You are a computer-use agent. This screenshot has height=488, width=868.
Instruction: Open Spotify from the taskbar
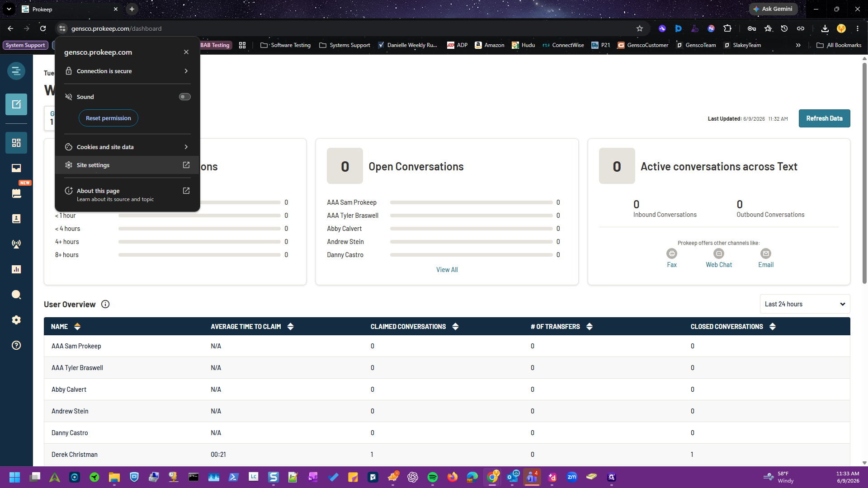click(433, 477)
